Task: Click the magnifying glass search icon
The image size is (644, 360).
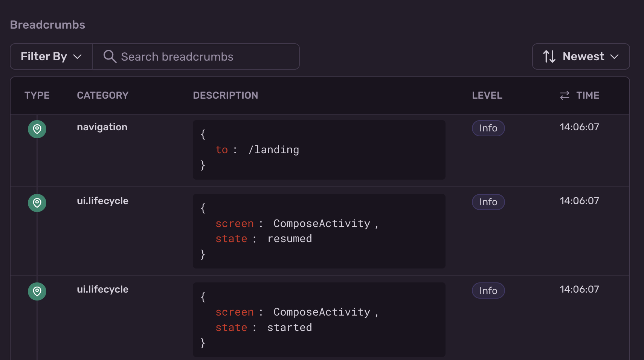Action: (x=110, y=56)
